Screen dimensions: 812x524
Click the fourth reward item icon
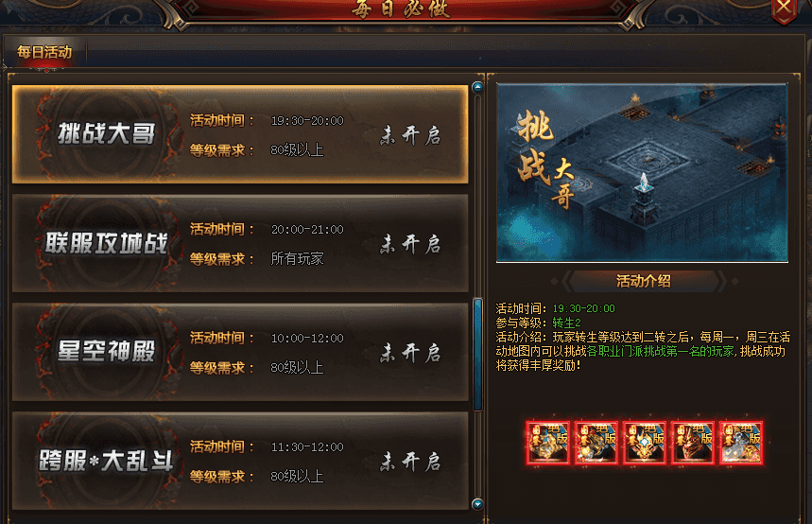tap(692, 443)
